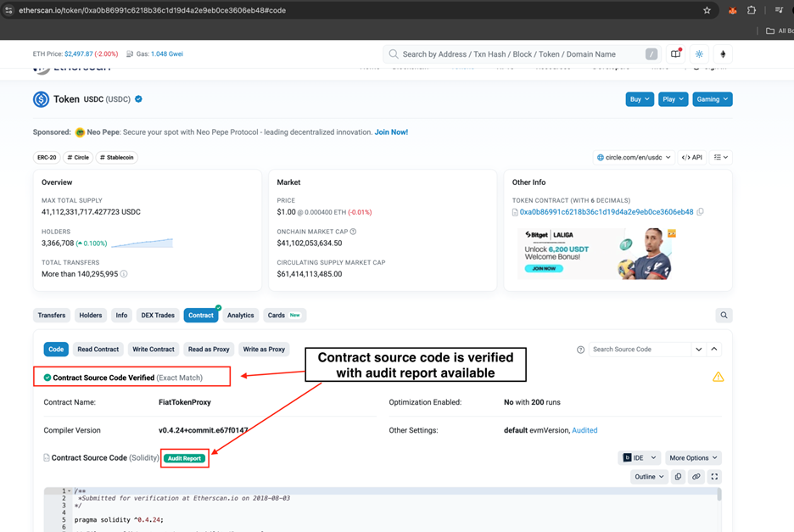Switch to the Holders tab
Screen dimensions: 794x532
coord(91,315)
